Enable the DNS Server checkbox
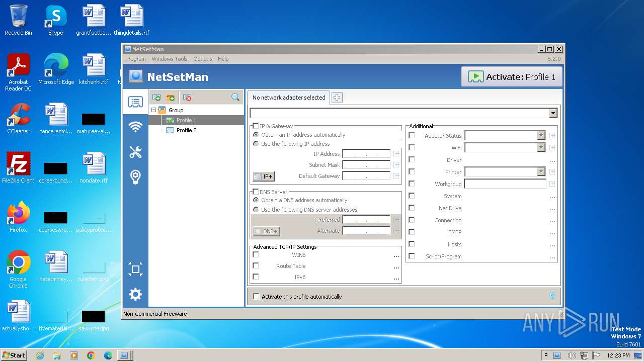The height and width of the screenshot is (362, 644). coord(256,192)
